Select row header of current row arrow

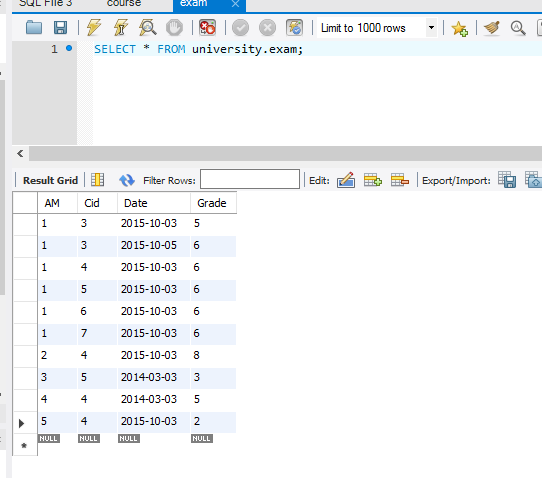pyautogui.click(x=25, y=423)
